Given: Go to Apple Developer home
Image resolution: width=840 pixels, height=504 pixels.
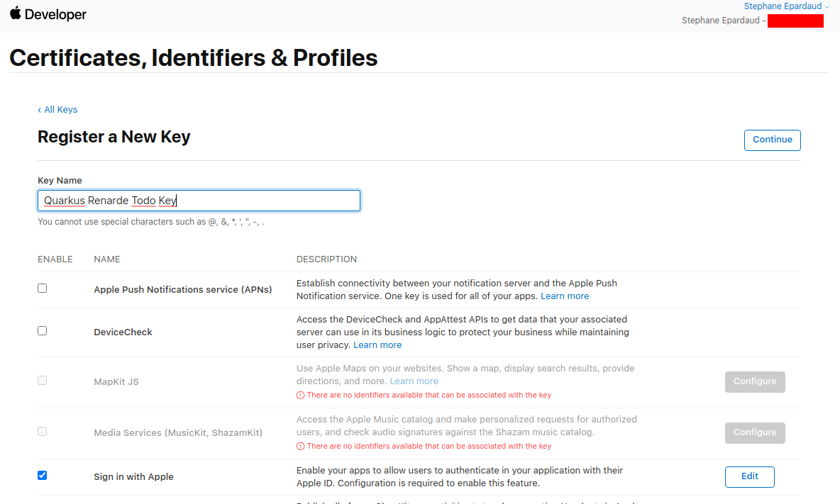Looking at the screenshot, I should coord(55,14).
